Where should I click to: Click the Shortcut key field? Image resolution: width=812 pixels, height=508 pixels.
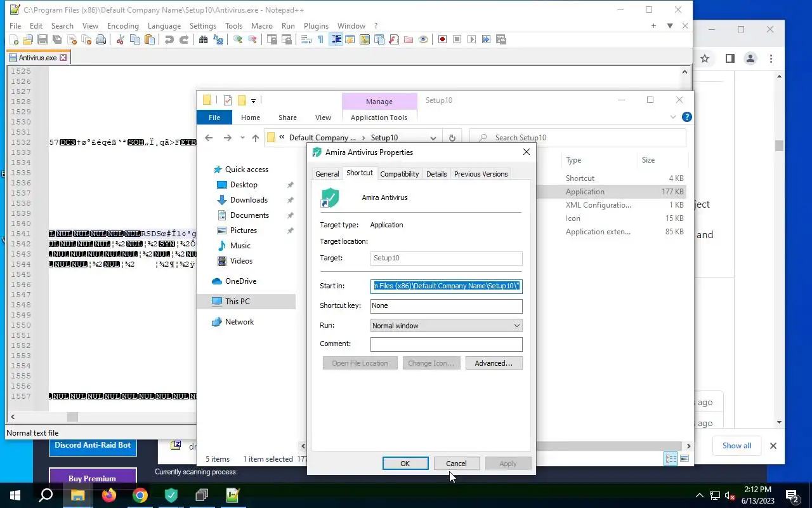tap(446, 305)
